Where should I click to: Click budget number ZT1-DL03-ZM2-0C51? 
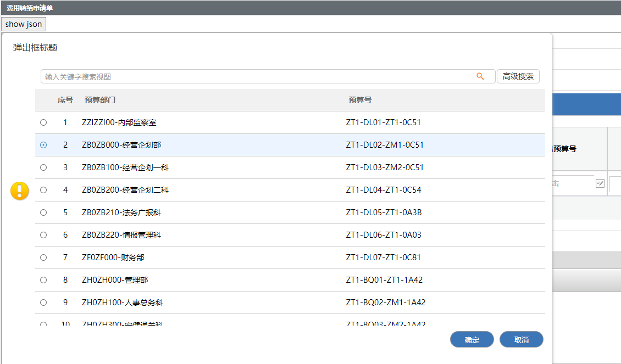coord(385,168)
